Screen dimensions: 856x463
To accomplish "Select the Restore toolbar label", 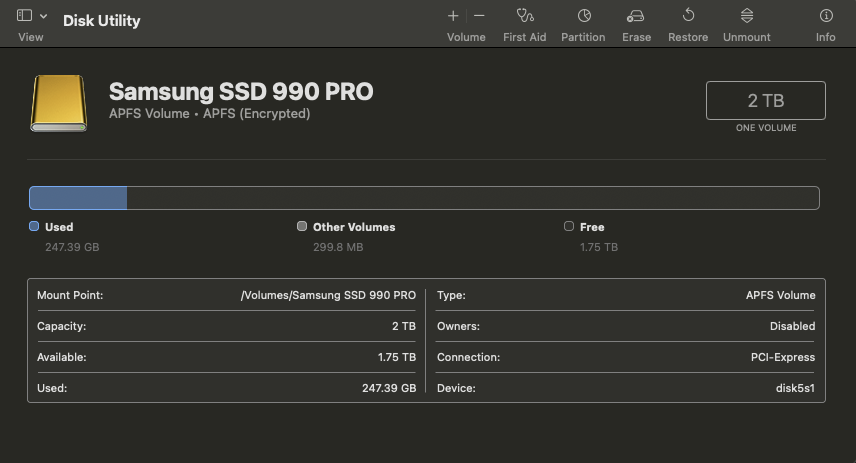I will coord(688,37).
